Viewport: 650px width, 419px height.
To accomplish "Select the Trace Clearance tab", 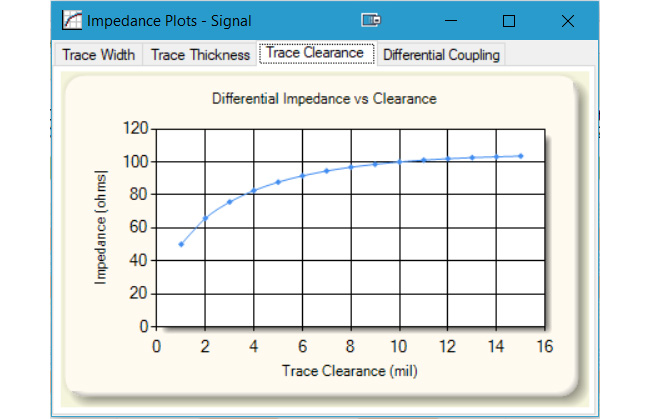I will tap(317, 53).
